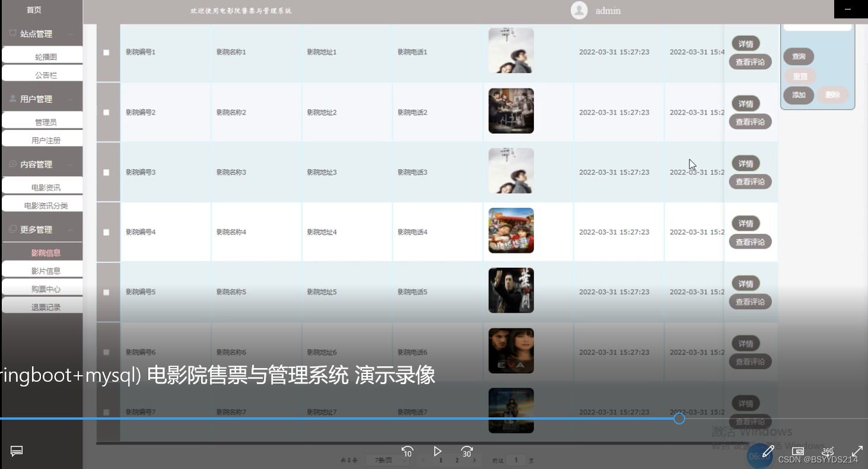The width and height of the screenshot is (868, 469).
Task: Select 影院信息 menu item
Action: [x=42, y=252]
